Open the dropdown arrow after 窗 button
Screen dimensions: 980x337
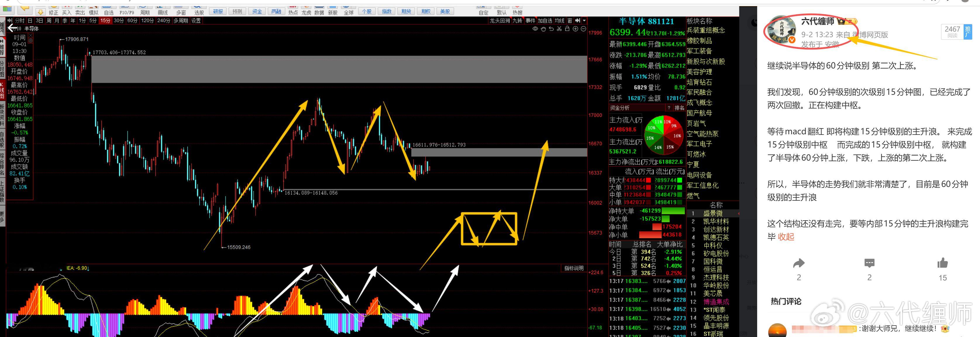[584, 20]
